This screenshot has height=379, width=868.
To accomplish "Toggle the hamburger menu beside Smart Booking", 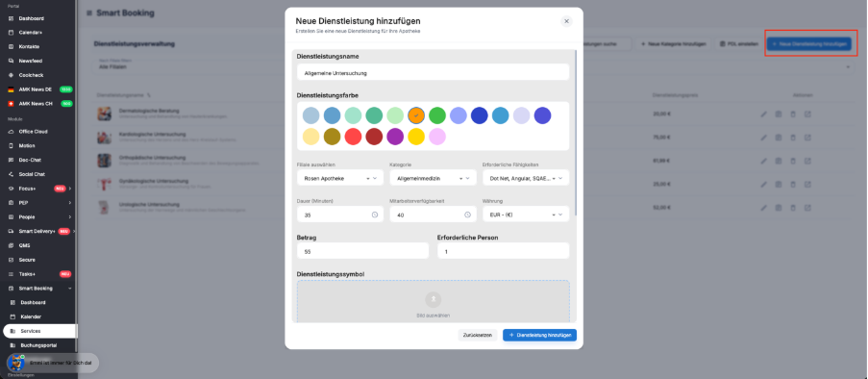I will pos(89,13).
